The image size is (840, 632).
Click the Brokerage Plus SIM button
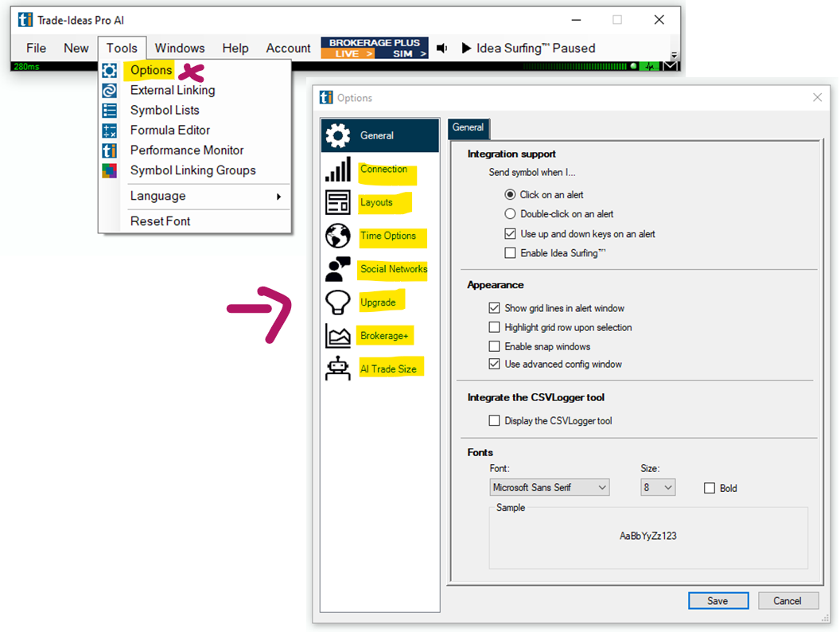[402, 53]
